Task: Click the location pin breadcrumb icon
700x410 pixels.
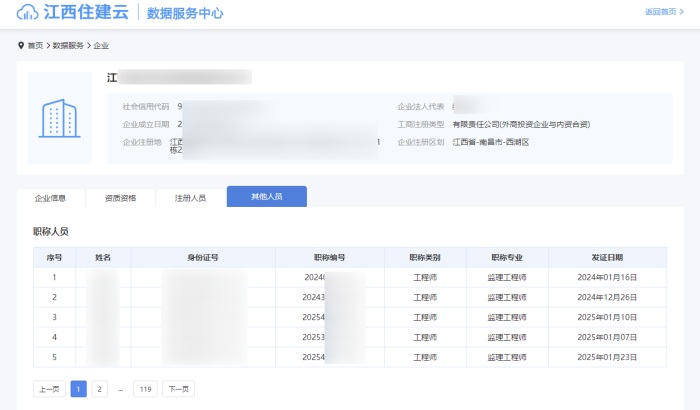Action: tap(21, 46)
